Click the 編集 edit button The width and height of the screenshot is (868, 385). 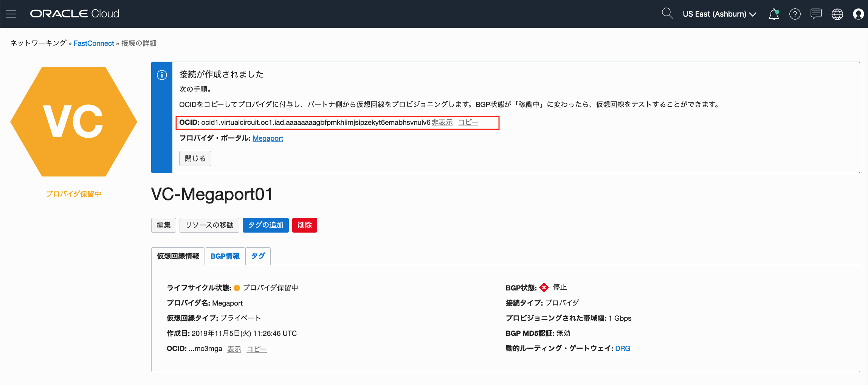pyautogui.click(x=164, y=225)
